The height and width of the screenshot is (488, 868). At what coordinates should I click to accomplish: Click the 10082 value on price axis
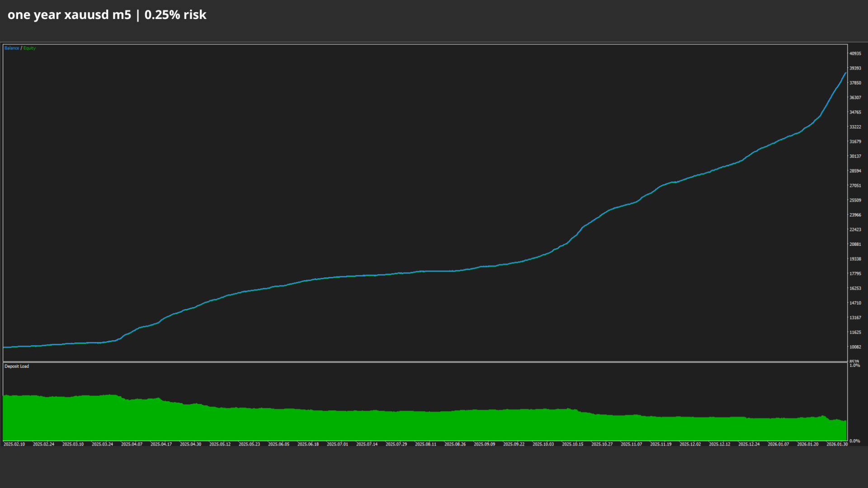pos(855,347)
